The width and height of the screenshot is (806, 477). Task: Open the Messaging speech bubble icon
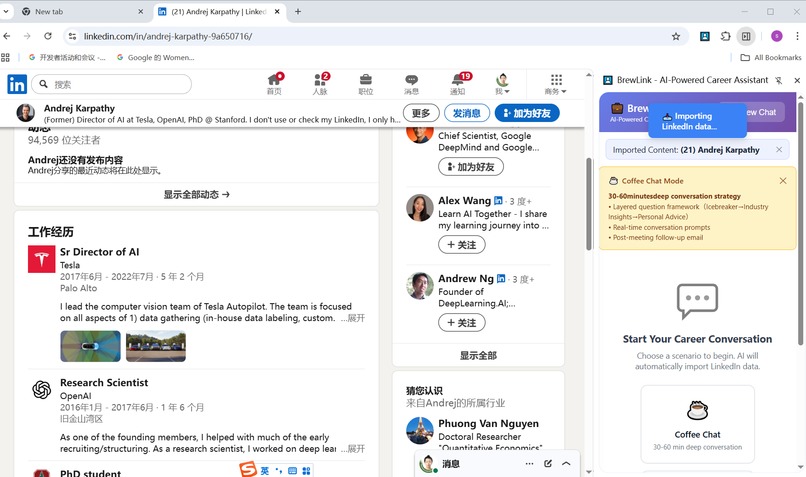(x=411, y=84)
